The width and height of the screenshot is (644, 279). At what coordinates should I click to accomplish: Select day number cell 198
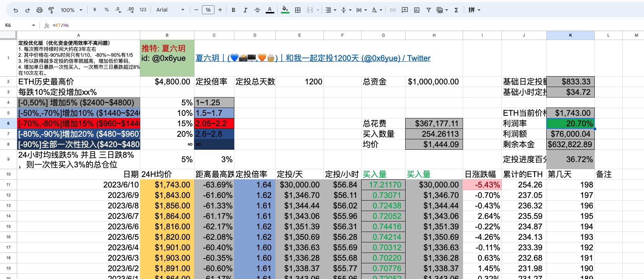[570, 185]
